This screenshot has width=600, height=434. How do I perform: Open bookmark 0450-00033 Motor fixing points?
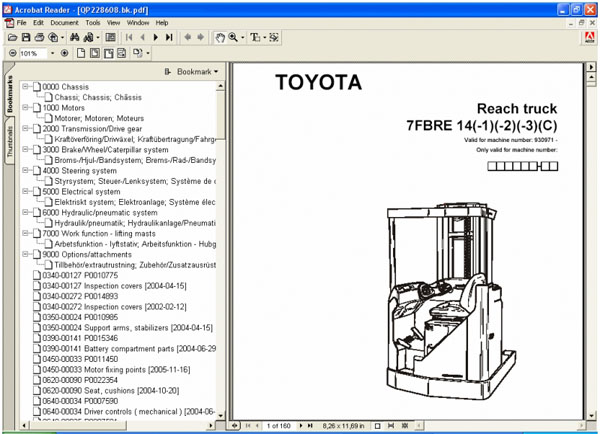(116, 370)
